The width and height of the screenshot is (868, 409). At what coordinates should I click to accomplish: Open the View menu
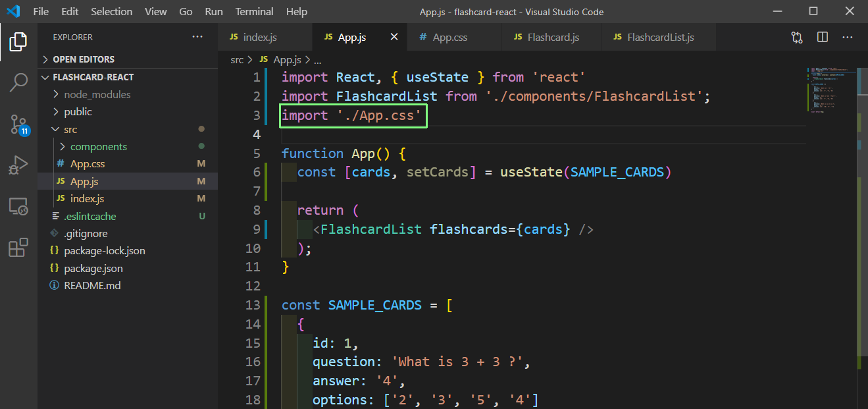155,12
